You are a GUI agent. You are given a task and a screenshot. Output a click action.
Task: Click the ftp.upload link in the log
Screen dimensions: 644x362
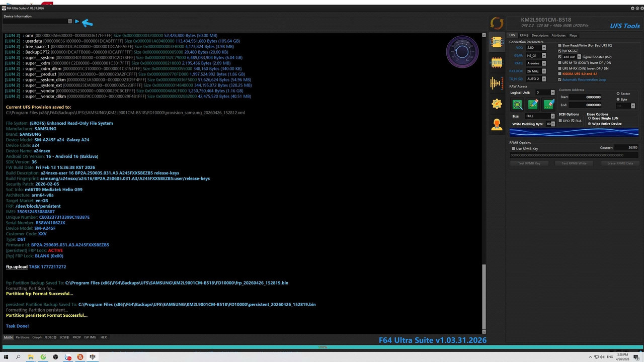(17, 267)
